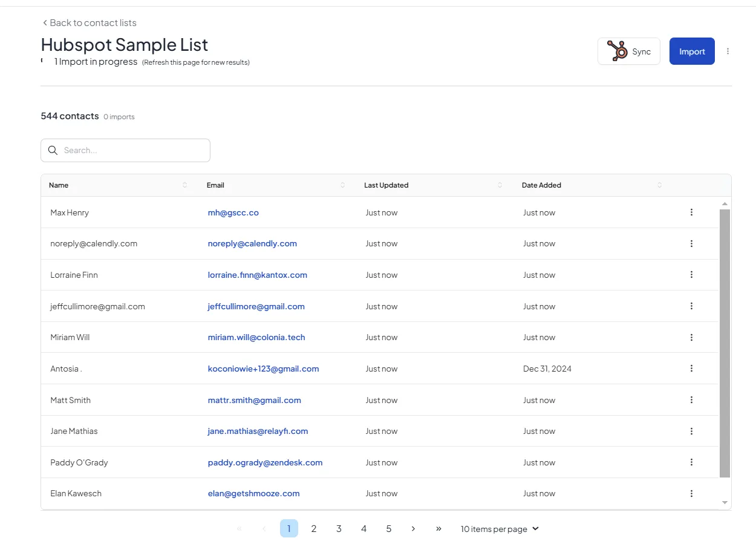Click the magnifier icon in search box

pyautogui.click(x=53, y=150)
